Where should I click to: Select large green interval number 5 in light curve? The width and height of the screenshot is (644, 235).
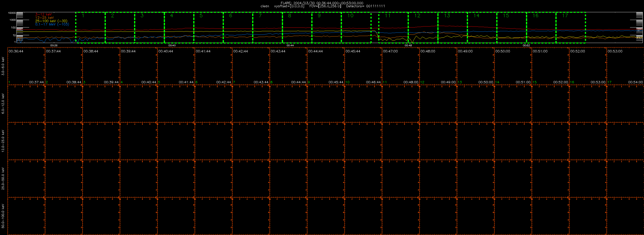[201, 15]
